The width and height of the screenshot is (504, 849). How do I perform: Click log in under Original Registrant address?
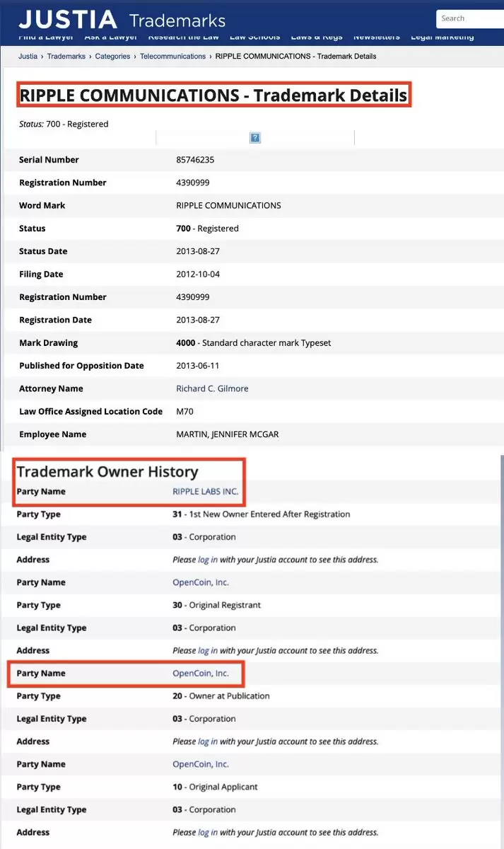[x=208, y=650]
